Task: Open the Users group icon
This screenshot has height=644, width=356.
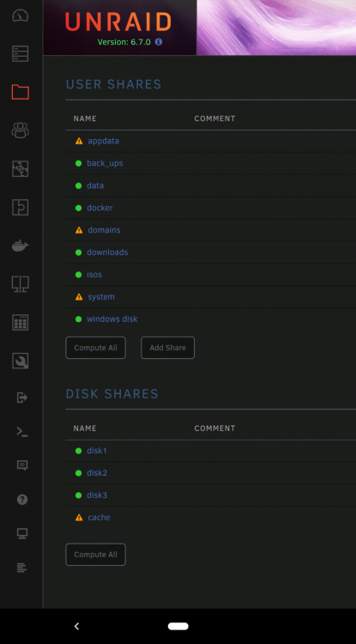Action: click(x=20, y=131)
